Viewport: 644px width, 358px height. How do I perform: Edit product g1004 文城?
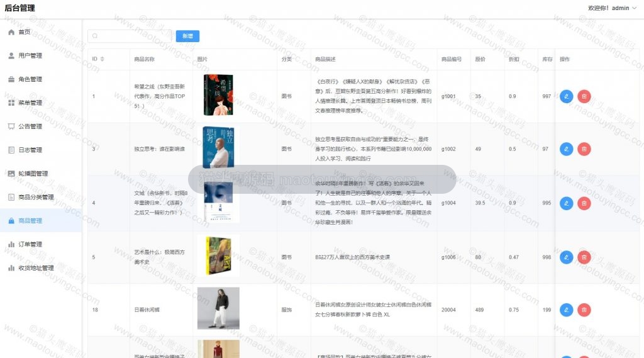pos(567,203)
